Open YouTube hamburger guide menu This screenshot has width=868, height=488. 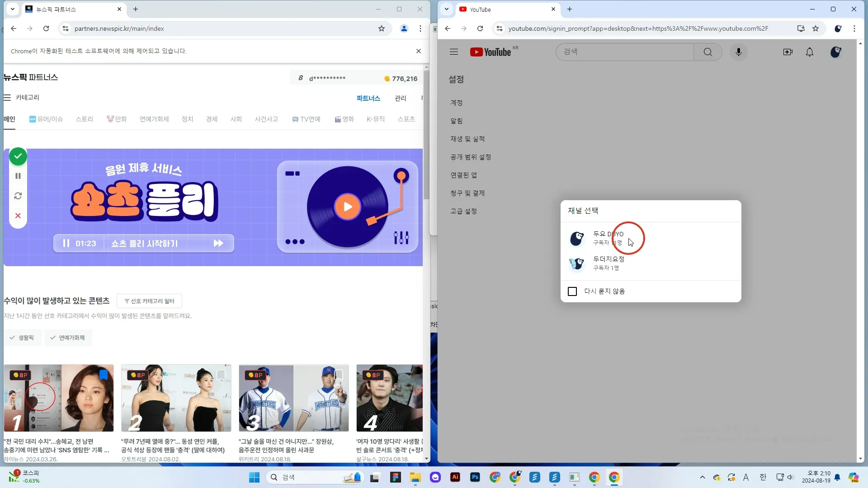pos(454,52)
